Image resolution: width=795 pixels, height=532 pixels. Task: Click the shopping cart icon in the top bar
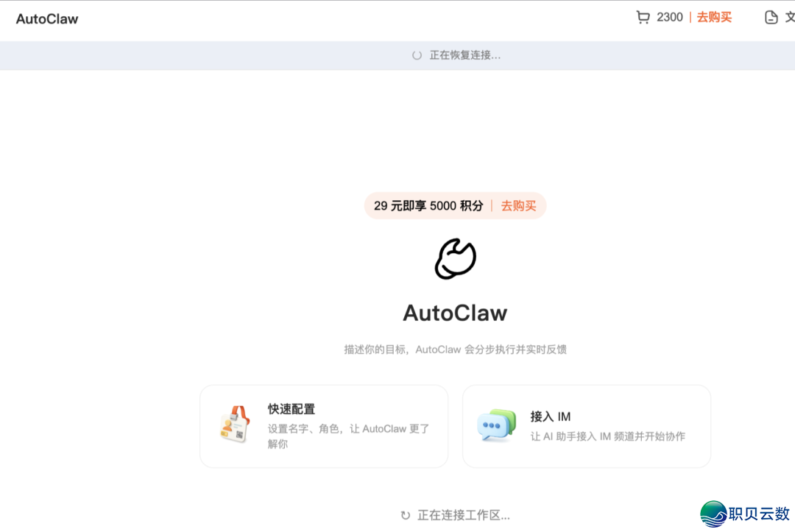[643, 16]
